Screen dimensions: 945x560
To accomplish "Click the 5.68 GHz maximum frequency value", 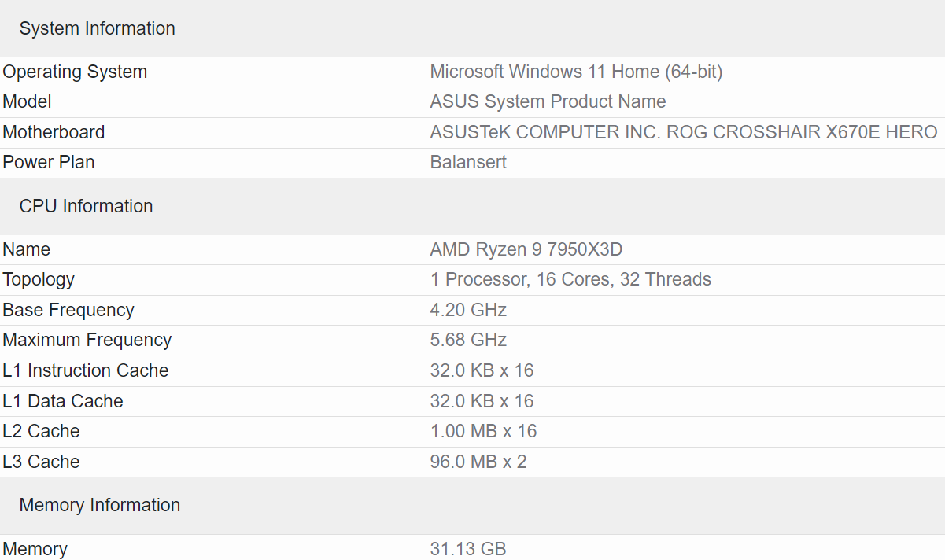I will click(468, 340).
